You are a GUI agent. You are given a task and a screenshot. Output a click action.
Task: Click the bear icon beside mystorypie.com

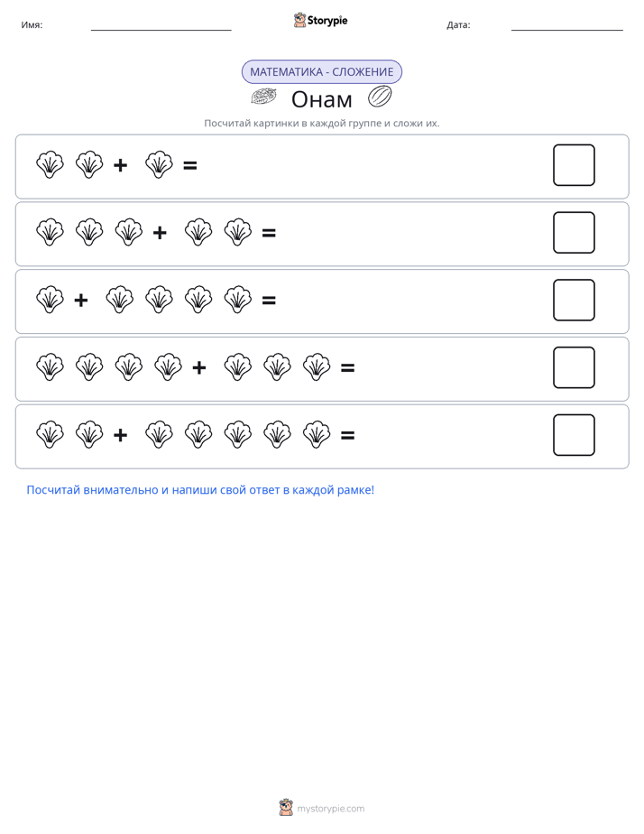click(286, 808)
